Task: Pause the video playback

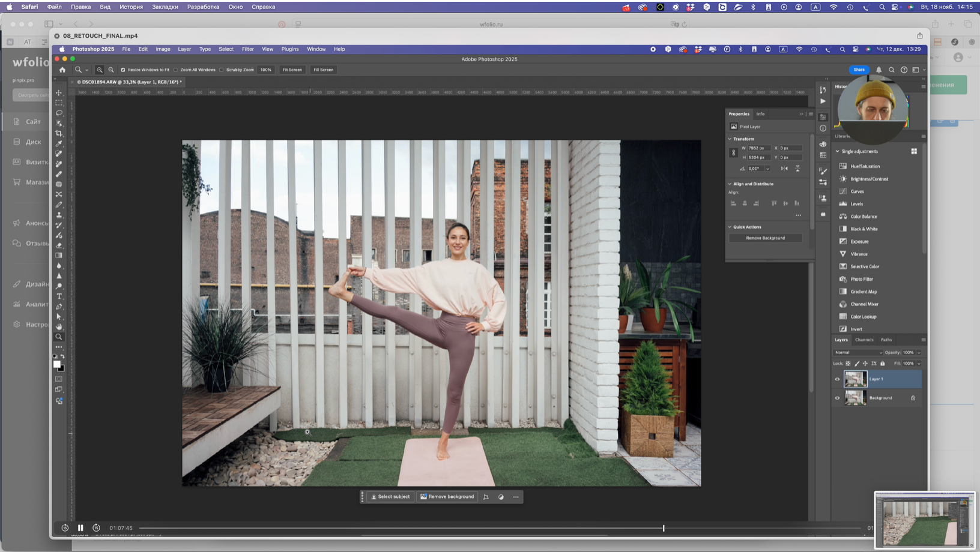Action: pos(80,528)
